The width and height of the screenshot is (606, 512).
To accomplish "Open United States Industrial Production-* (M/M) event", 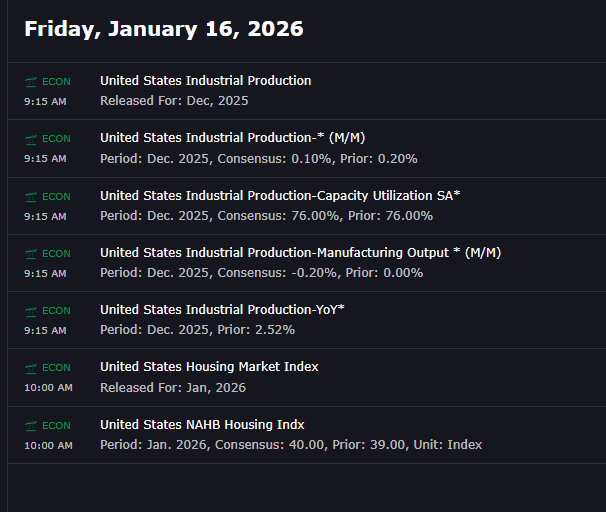I will 233,138.
